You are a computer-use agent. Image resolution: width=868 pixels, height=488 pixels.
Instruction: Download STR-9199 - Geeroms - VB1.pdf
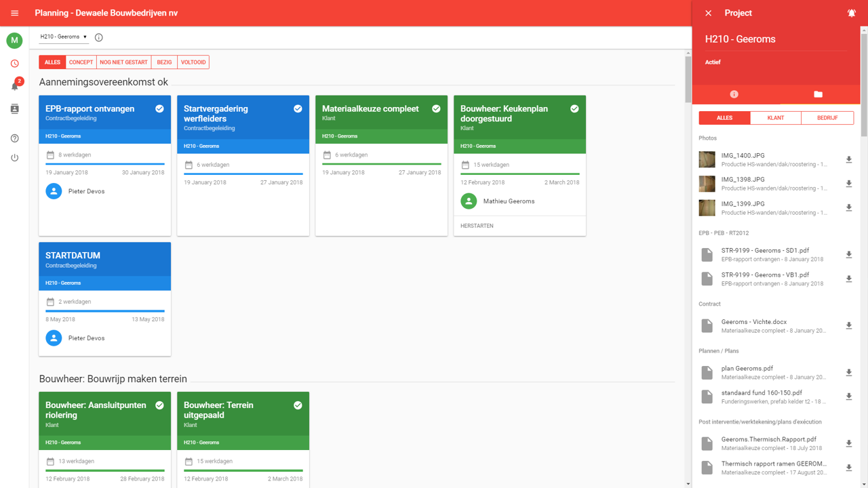coord(848,279)
